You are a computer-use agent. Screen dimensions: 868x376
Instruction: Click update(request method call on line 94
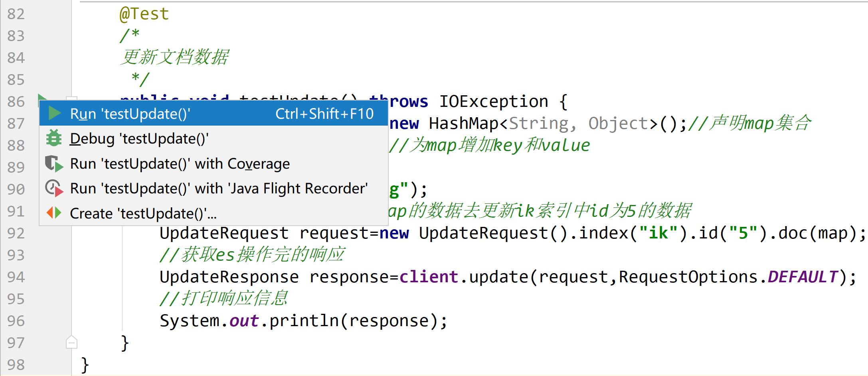coord(538,277)
